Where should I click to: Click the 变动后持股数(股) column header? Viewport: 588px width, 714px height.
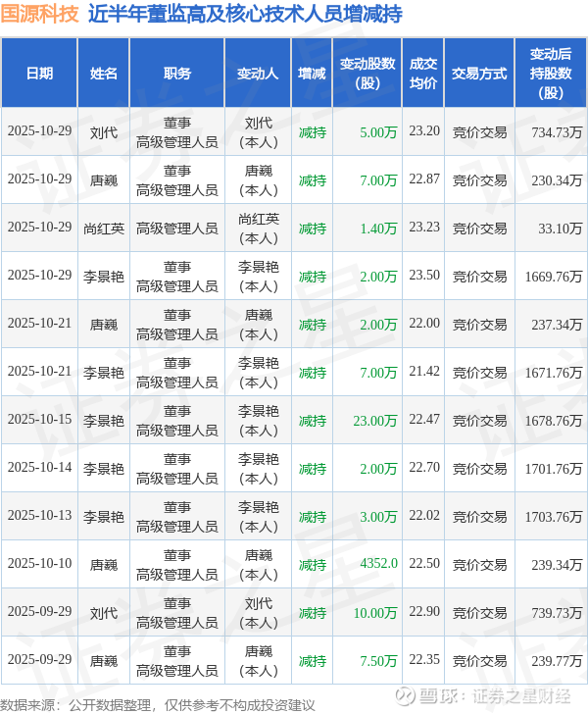(x=551, y=74)
